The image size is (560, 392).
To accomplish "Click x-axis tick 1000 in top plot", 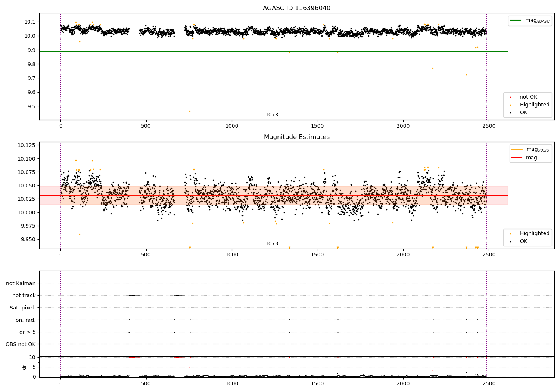I will click(231, 126).
